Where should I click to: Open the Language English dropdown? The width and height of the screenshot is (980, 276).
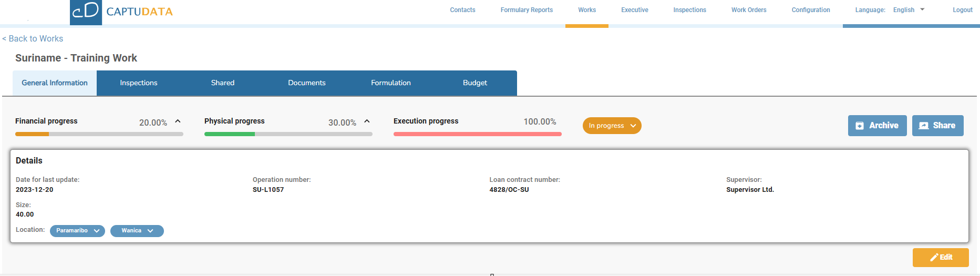(909, 10)
